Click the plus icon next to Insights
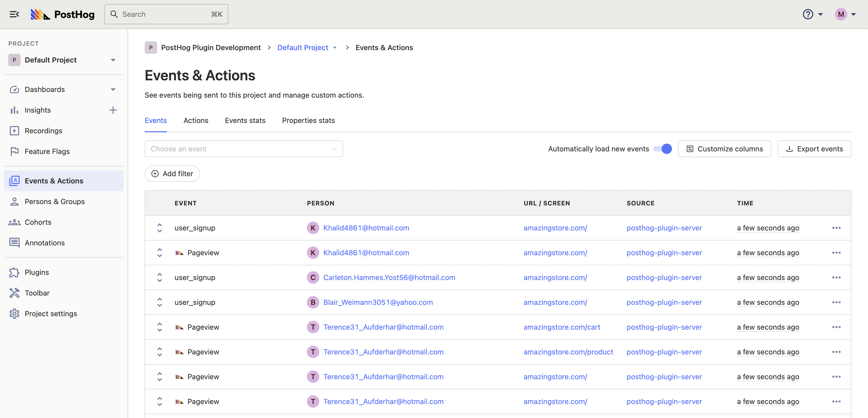 point(113,110)
